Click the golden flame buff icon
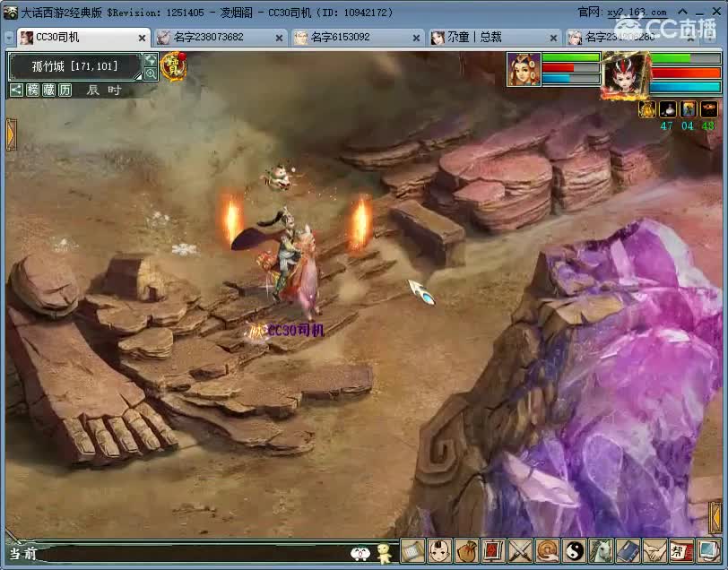The height and width of the screenshot is (570, 728). point(646,109)
